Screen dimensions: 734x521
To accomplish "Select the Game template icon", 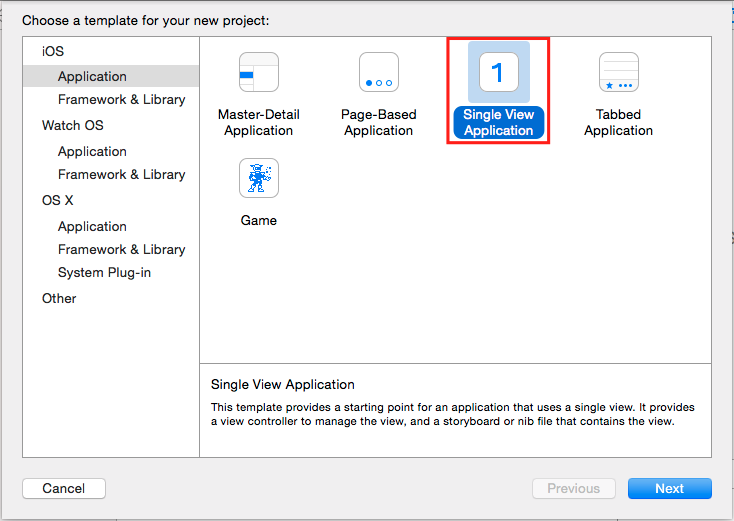I will pos(259,178).
